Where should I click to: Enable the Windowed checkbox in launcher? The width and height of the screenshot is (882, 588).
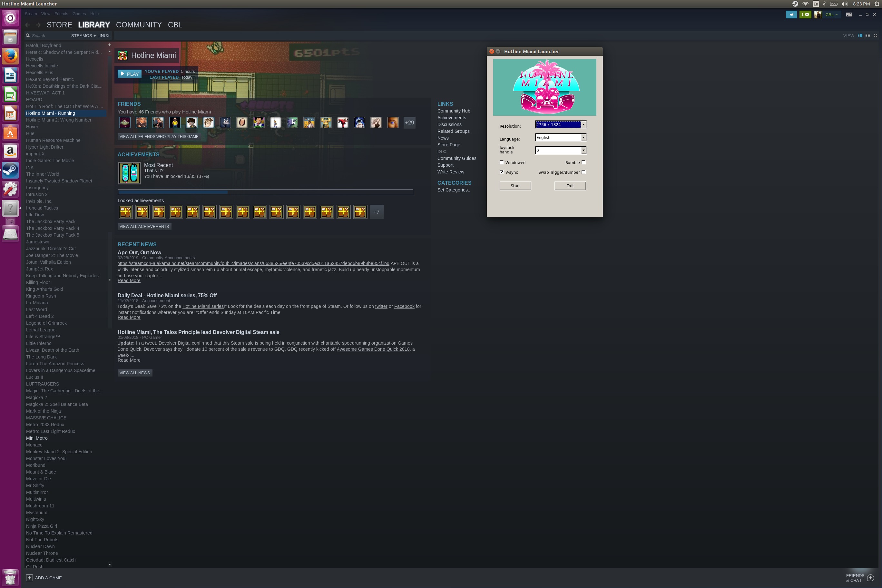(x=502, y=162)
